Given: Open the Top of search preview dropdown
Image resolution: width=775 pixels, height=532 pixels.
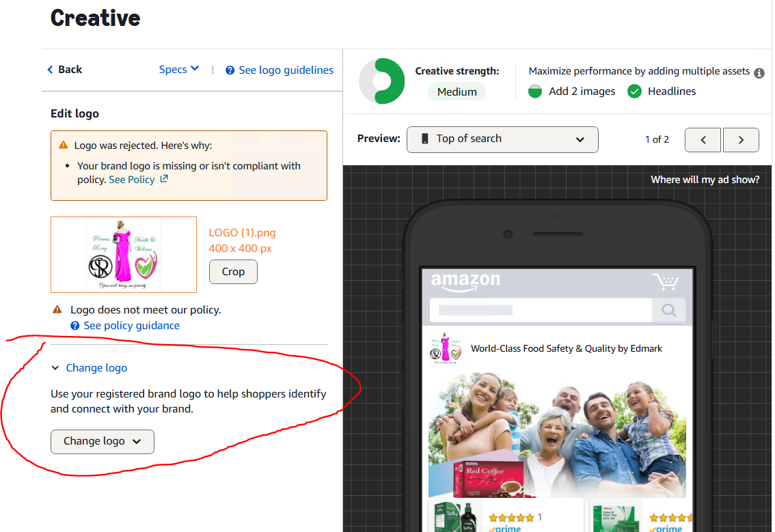Looking at the screenshot, I should tap(502, 139).
